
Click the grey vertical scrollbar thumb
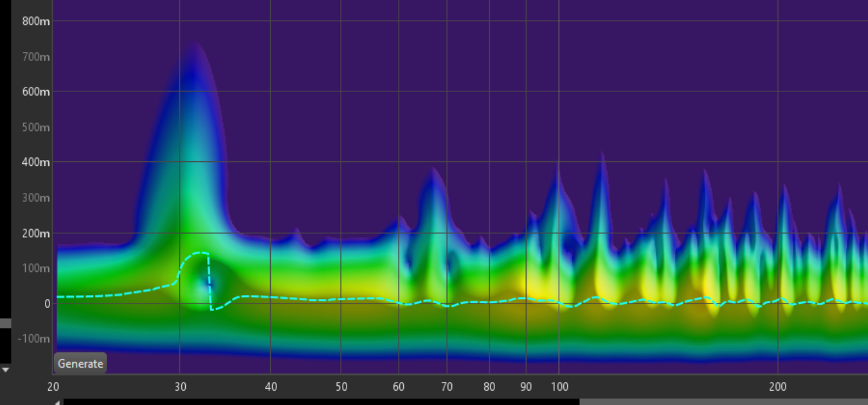click(x=6, y=323)
